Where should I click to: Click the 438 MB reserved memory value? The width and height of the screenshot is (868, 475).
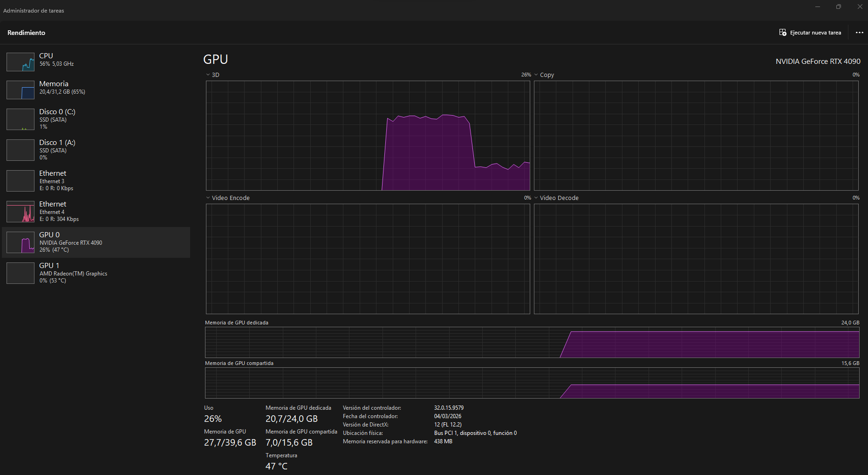coord(443,441)
